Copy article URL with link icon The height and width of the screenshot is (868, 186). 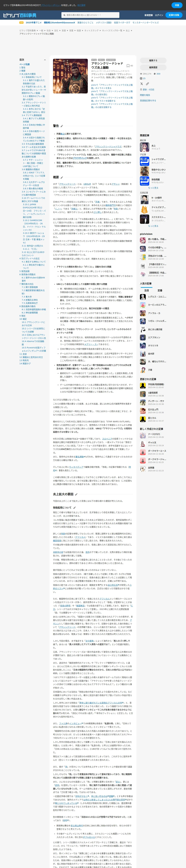coord(147,84)
